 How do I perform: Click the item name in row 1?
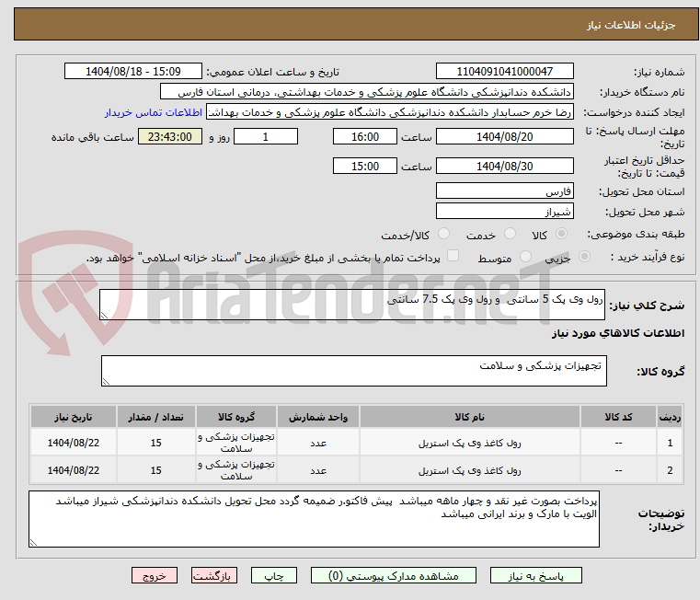[x=470, y=443]
